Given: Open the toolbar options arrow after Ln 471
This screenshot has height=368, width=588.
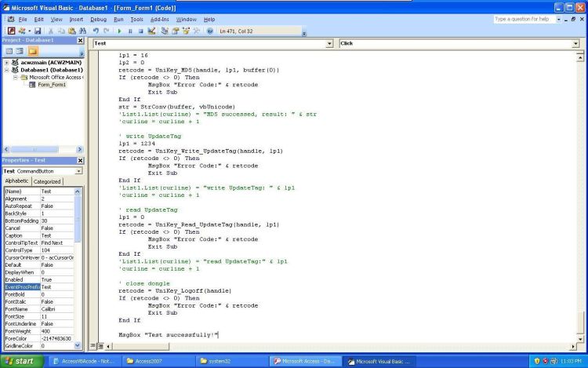Looking at the screenshot, I should click(304, 34).
